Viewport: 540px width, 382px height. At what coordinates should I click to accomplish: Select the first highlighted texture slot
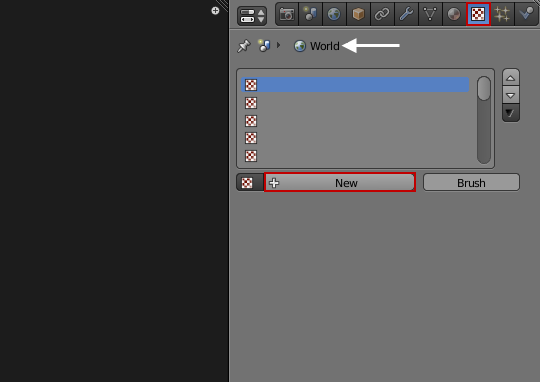click(355, 85)
